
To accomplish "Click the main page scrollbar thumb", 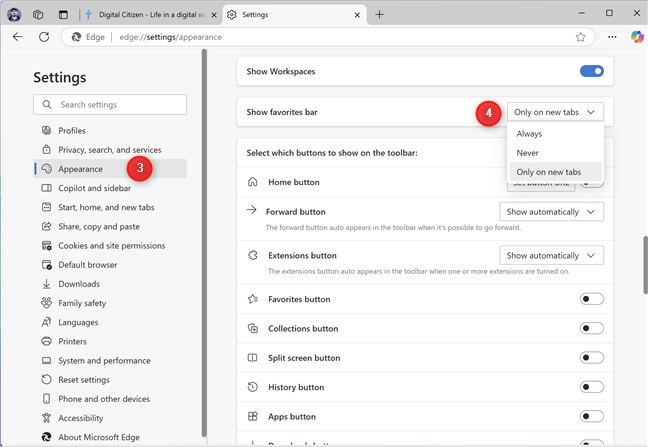I will coord(645,265).
